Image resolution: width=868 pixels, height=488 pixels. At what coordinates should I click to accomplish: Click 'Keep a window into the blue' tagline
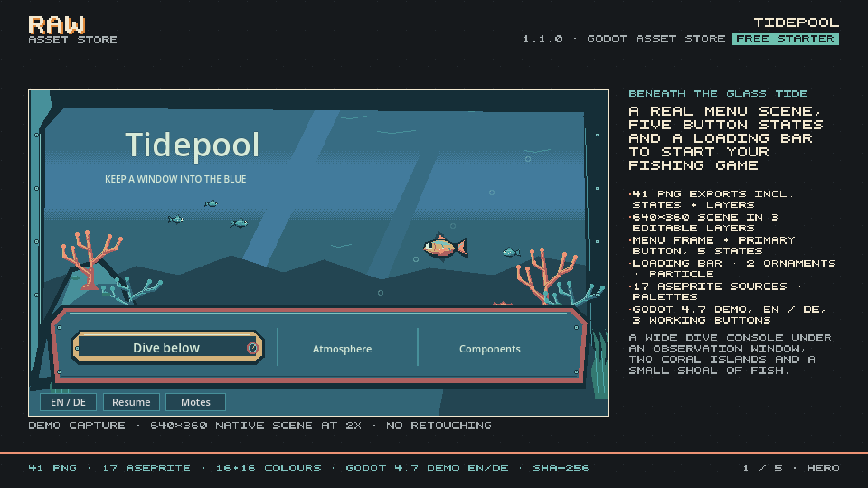(x=175, y=179)
